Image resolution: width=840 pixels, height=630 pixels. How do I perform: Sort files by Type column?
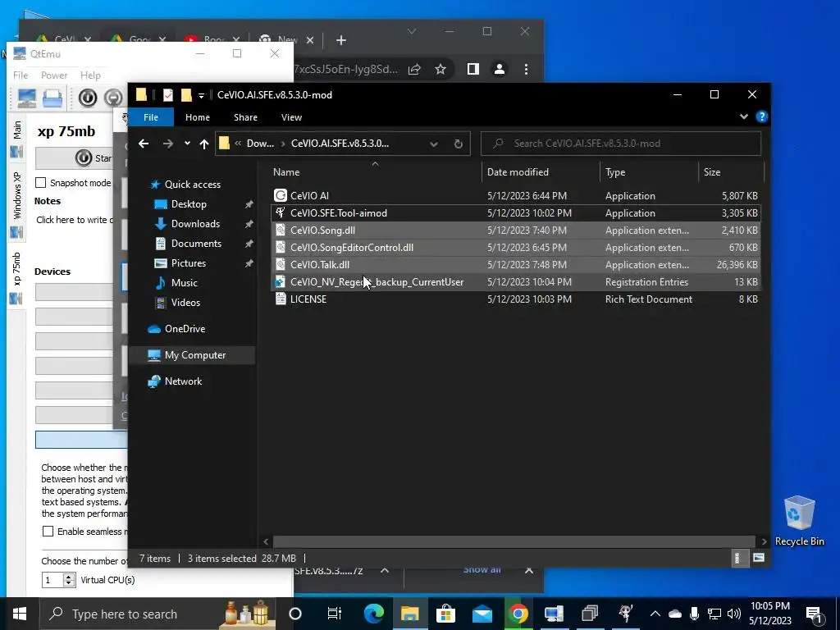pyautogui.click(x=650, y=172)
